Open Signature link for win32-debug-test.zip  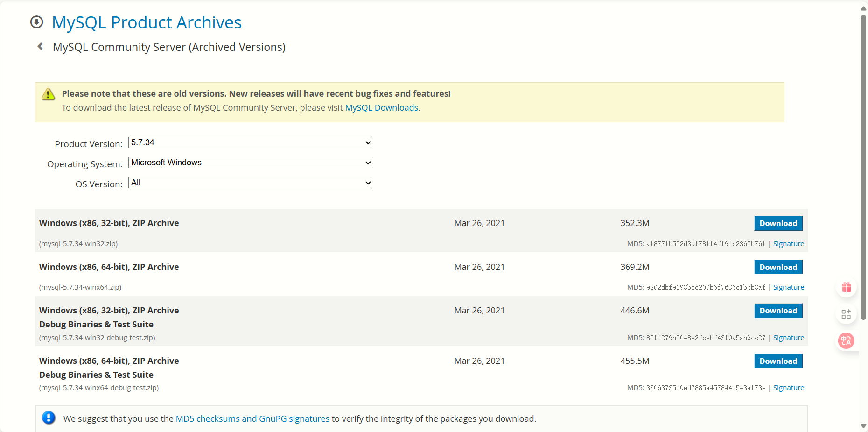coord(789,338)
